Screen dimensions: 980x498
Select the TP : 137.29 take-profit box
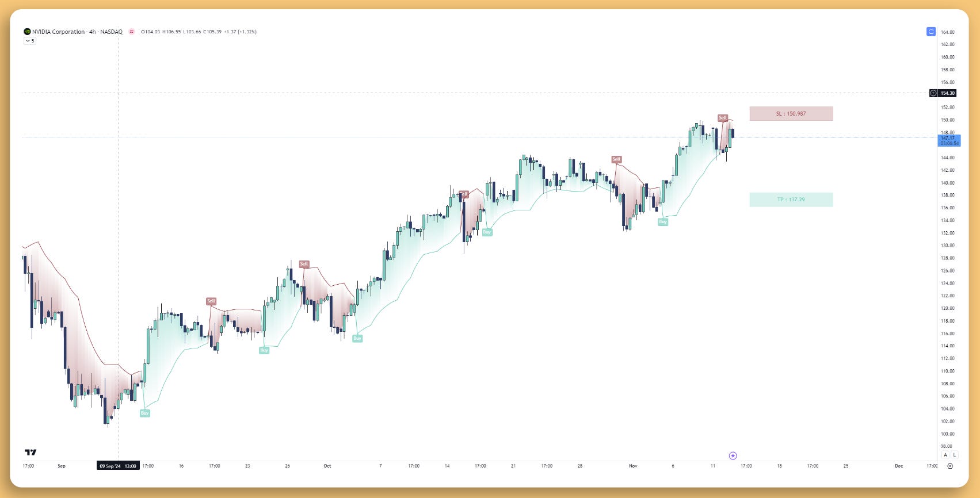click(x=791, y=200)
